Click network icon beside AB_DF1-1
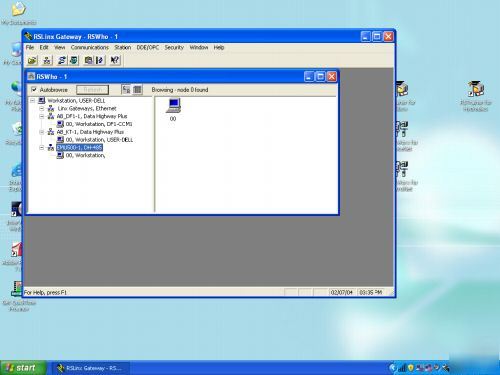 point(51,116)
